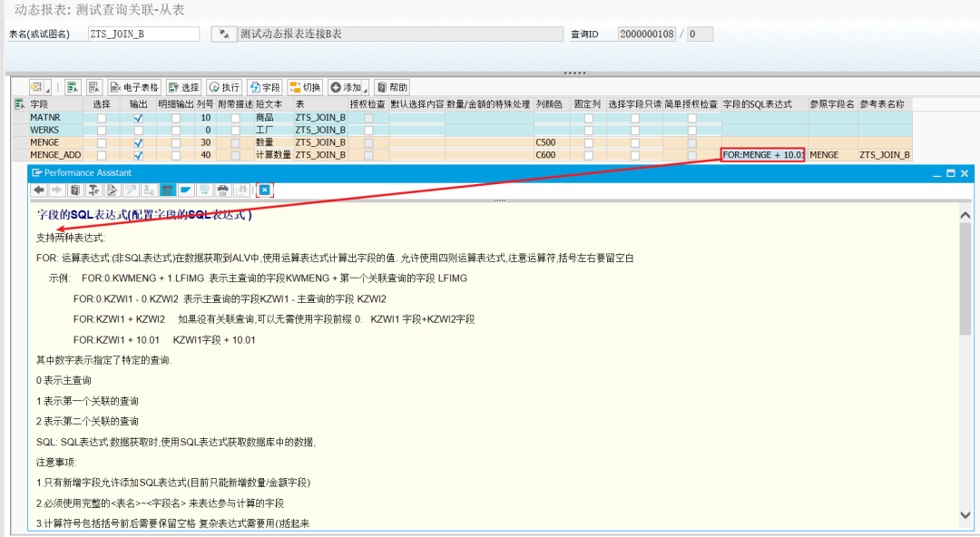Click the Performance Assistant title icon
This screenshot has height=537, width=980.
tap(36, 172)
